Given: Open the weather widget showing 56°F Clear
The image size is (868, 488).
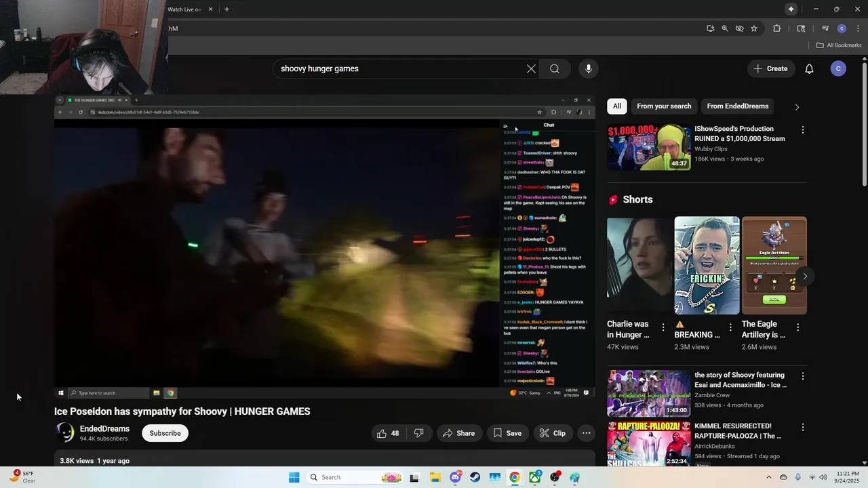Looking at the screenshot, I should pyautogui.click(x=22, y=477).
